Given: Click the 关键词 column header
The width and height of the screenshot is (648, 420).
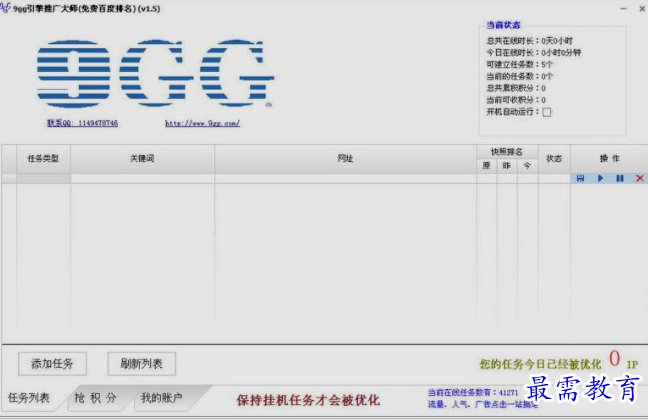Looking at the screenshot, I should [142, 159].
